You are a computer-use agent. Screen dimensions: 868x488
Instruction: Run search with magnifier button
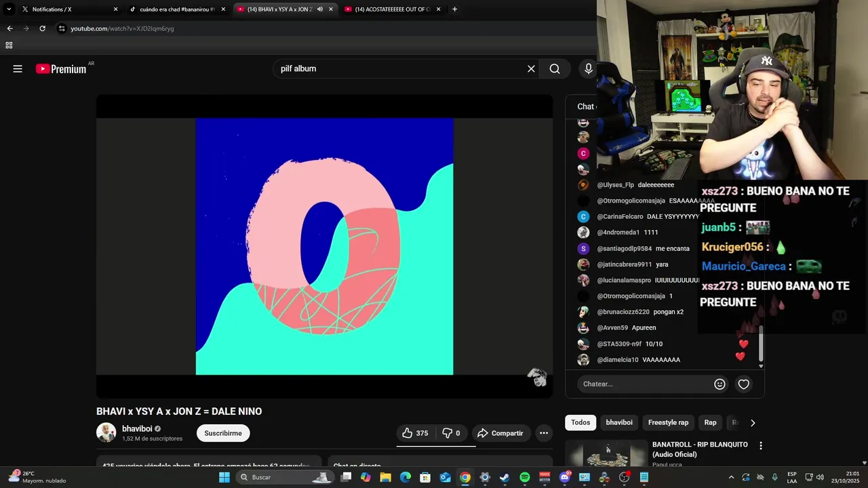[x=555, y=68]
